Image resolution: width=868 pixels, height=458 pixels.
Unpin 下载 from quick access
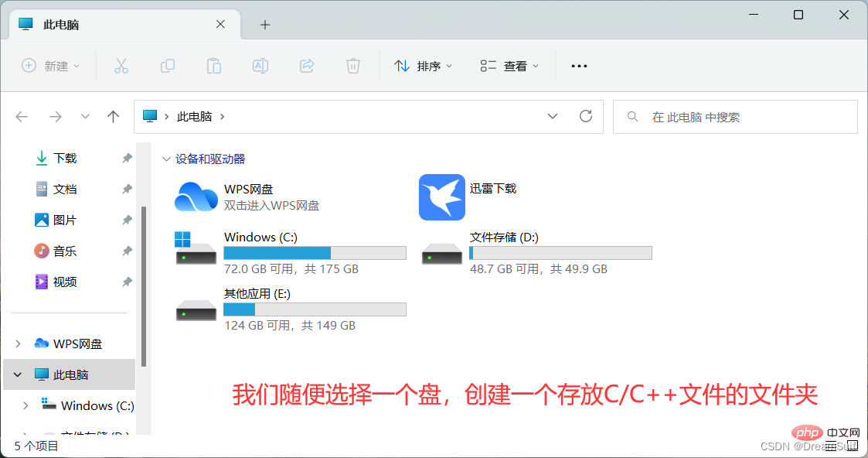click(126, 158)
